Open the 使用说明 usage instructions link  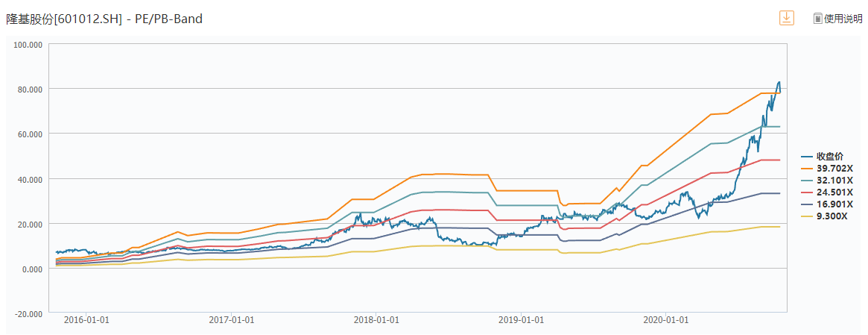pyautogui.click(x=843, y=19)
